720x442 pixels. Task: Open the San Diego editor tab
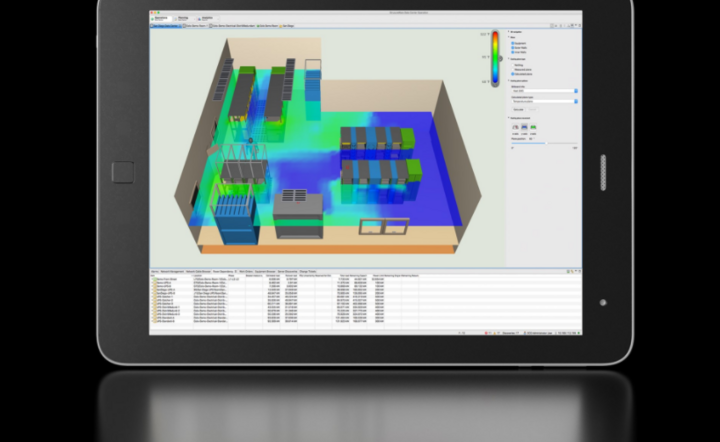(x=287, y=26)
